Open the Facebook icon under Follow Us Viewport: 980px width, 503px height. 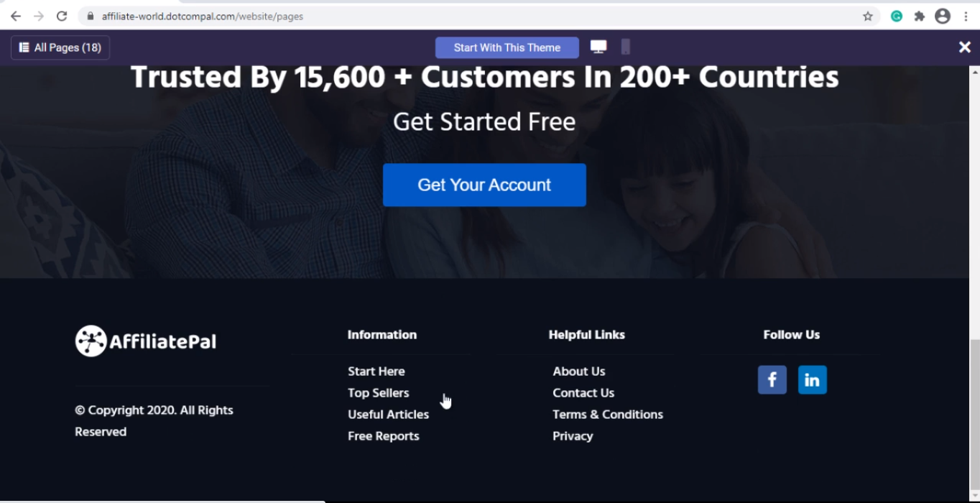[772, 380]
